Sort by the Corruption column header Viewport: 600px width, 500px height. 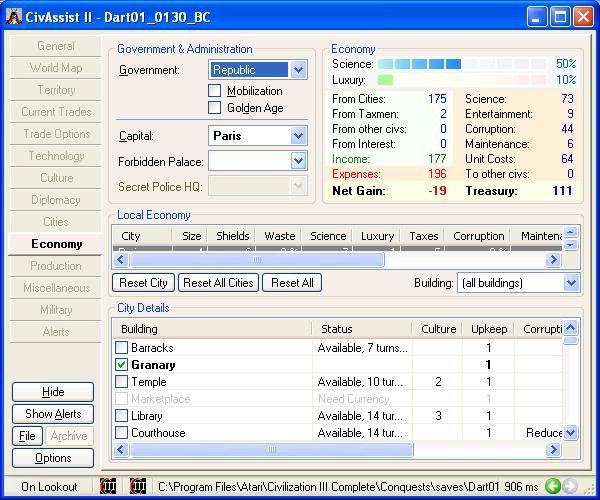[x=478, y=236]
